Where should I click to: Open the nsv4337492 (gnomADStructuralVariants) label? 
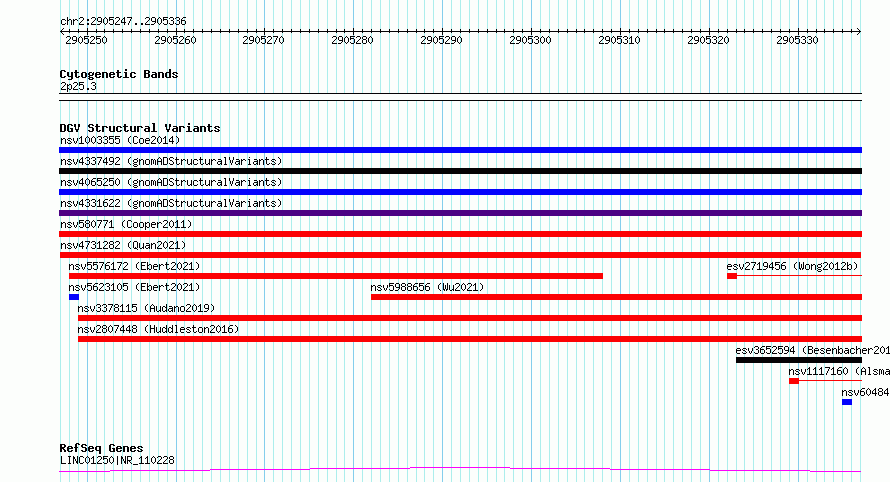point(171,161)
